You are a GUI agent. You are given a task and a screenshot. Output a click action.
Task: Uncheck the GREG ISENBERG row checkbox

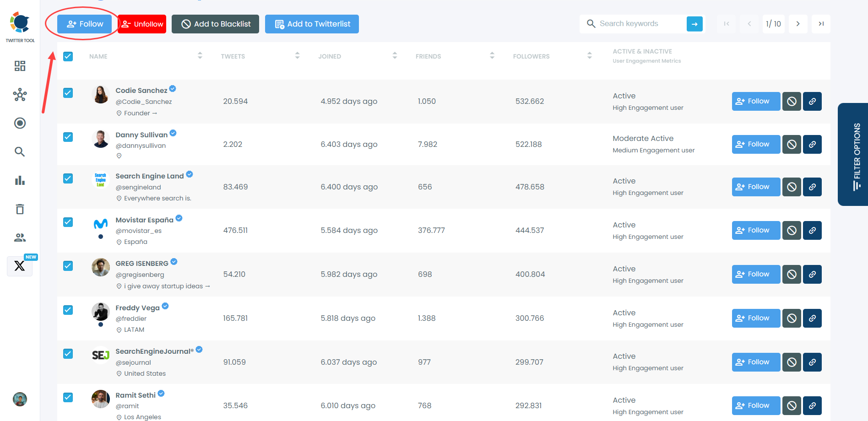tap(68, 266)
